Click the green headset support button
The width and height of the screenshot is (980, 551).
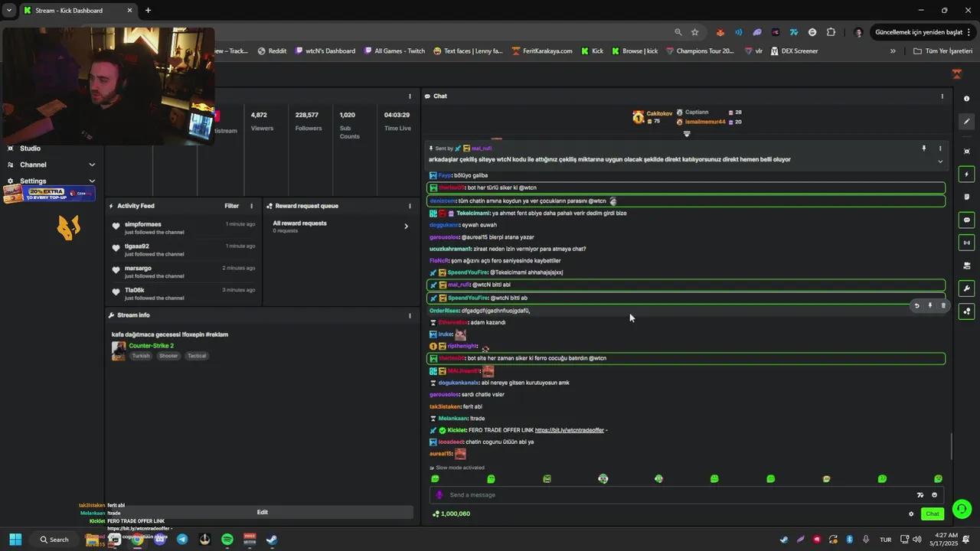coord(962,509)
